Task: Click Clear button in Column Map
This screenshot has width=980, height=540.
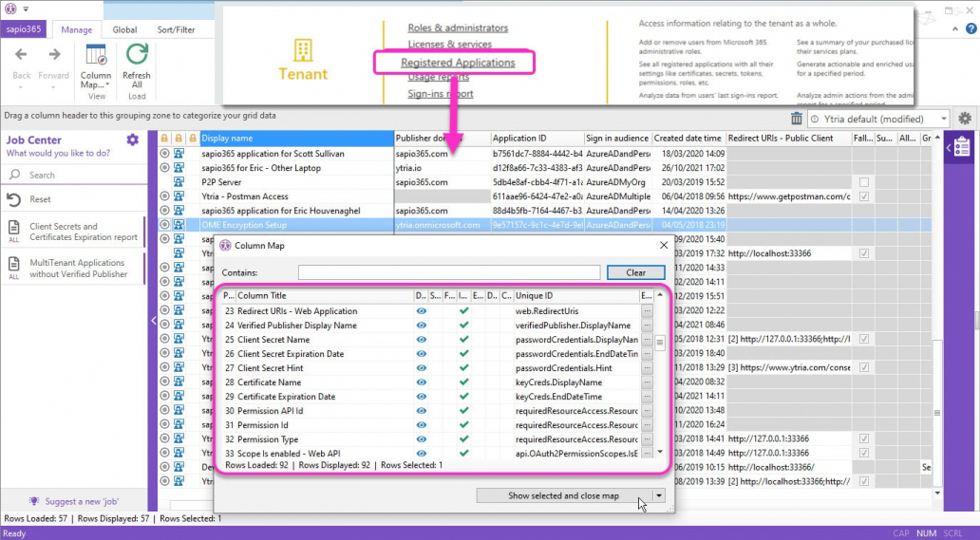Action: [x=635, y=272]
